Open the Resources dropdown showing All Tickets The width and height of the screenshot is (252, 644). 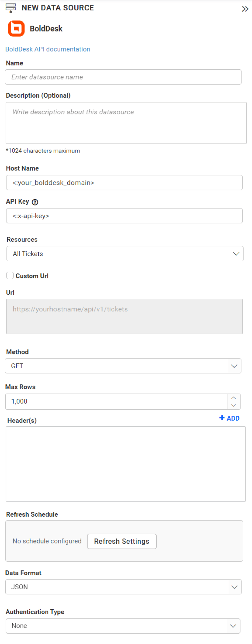pyautogui.click(x=125, y=254)
